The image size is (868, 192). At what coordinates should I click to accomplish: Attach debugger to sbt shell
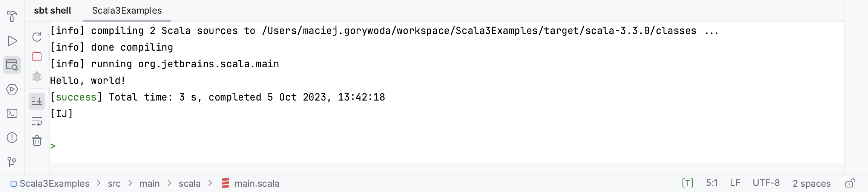click(x=37, y=76)
